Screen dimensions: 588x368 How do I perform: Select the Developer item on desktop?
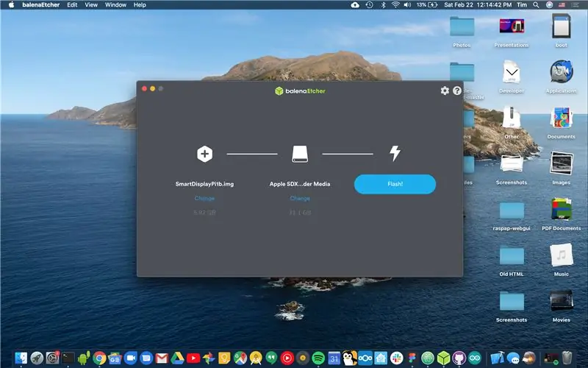pos(512,77)
